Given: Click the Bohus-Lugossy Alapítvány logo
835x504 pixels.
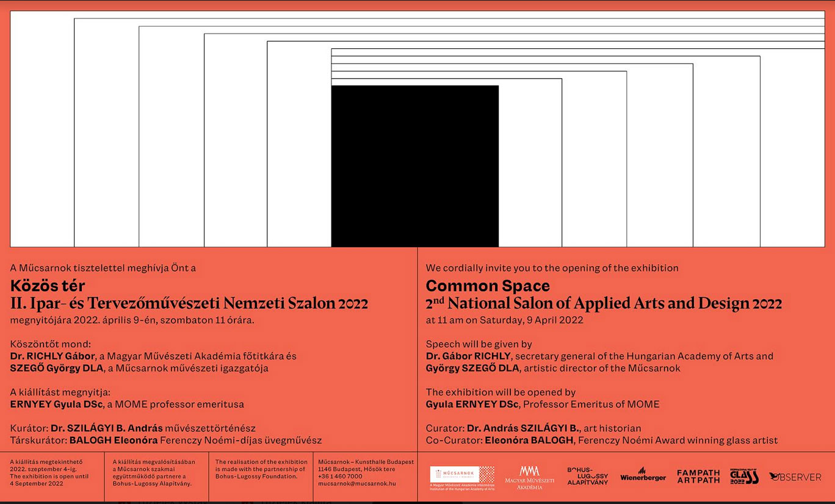Looking at the screenshot, I should point(588,477).
